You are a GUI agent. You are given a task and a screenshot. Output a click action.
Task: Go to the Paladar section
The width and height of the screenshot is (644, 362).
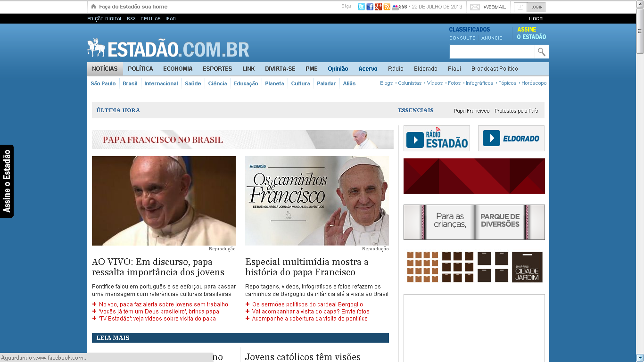click(x=326, y=83)
